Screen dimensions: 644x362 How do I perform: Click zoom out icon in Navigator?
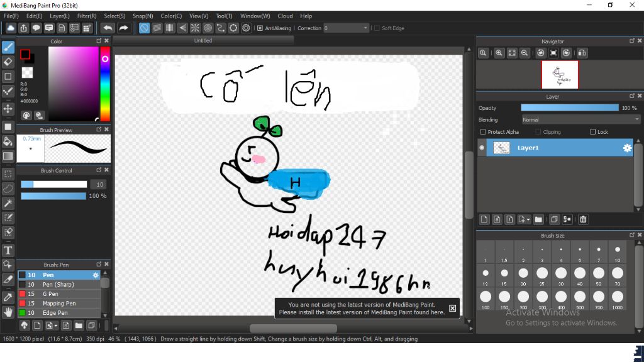(525, 53)
